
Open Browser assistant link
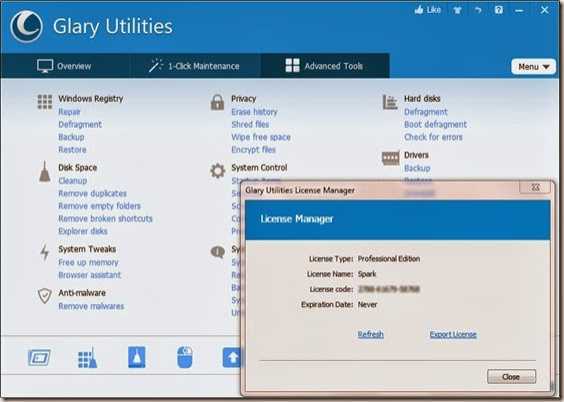pyautogui.click(x=90, y=275)
